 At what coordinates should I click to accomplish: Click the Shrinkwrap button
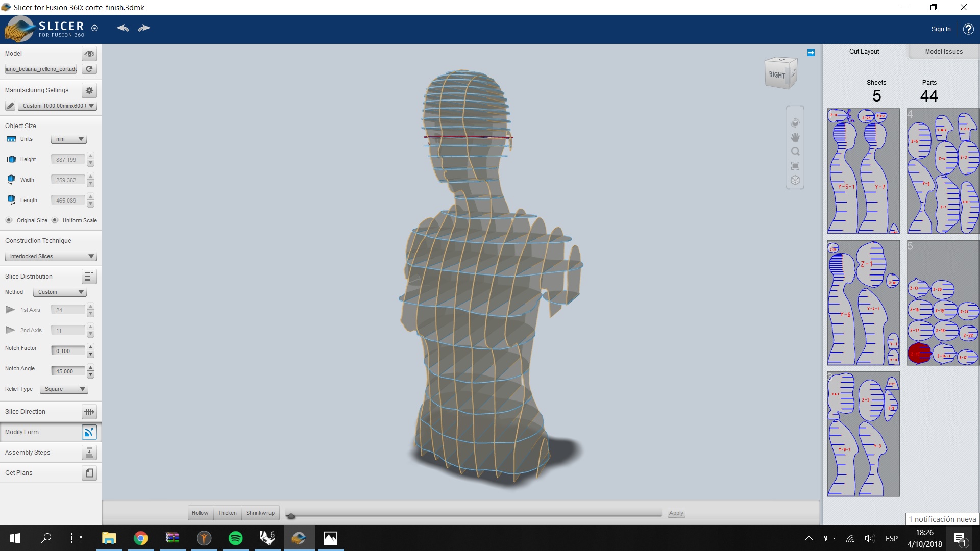pos(260,513)
